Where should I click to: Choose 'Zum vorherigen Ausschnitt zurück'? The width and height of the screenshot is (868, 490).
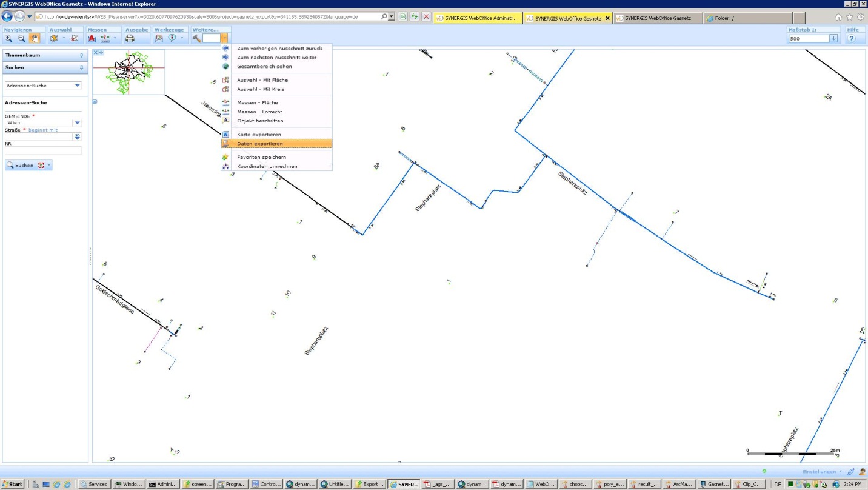279,48
